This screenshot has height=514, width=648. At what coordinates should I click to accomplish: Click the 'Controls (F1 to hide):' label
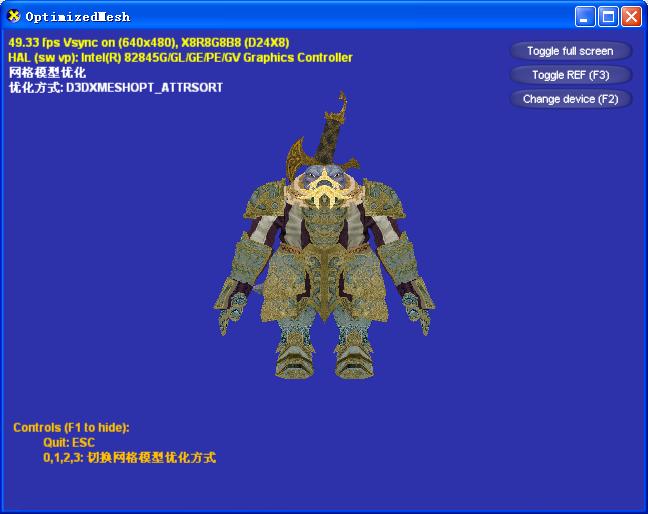71,427
